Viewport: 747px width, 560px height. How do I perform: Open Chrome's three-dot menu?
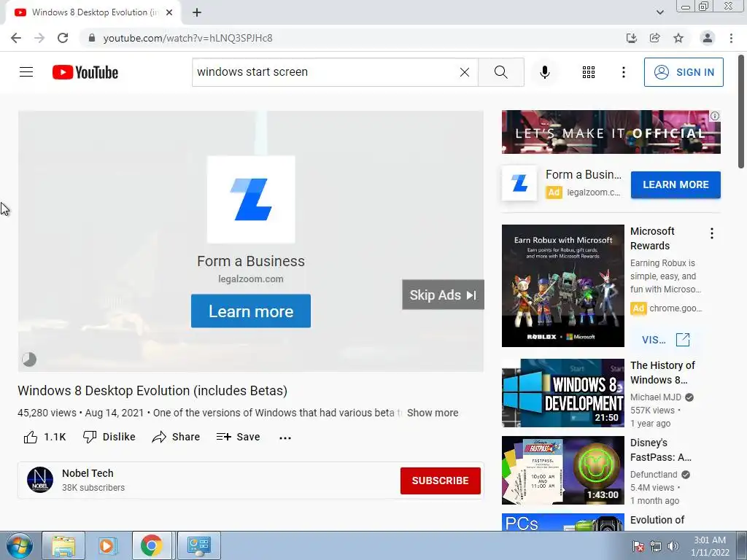731,38
